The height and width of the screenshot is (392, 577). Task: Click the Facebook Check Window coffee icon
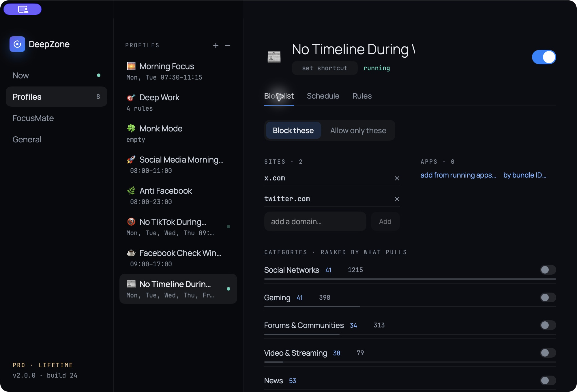(x=131, y=253)
